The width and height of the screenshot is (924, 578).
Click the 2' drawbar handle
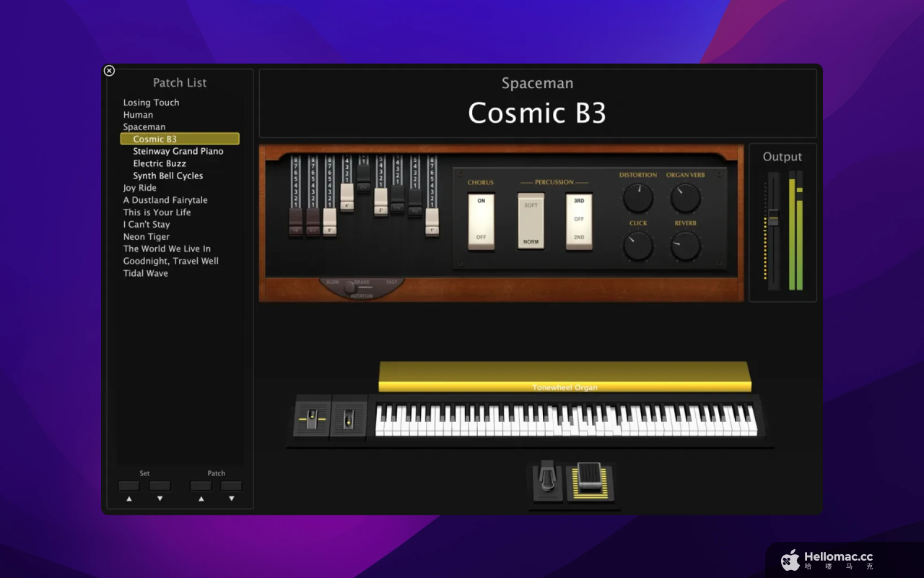coord(380,202)
